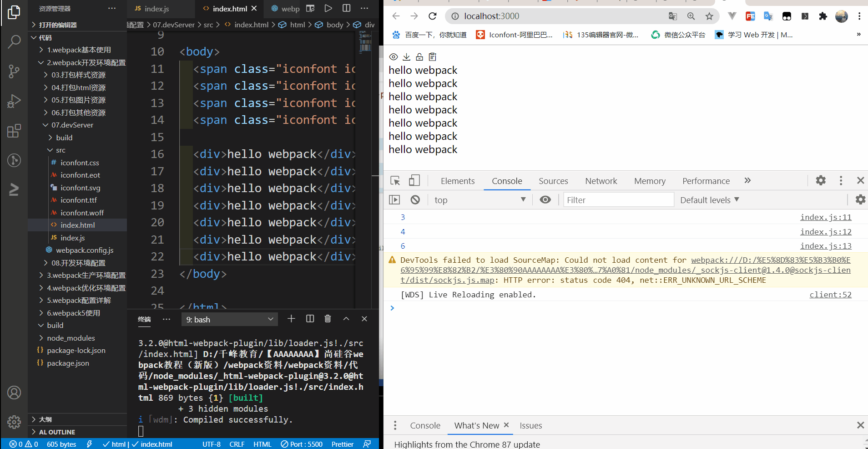Run the file with the play icon
868x449 pixels.
click(x=328, y=8)
